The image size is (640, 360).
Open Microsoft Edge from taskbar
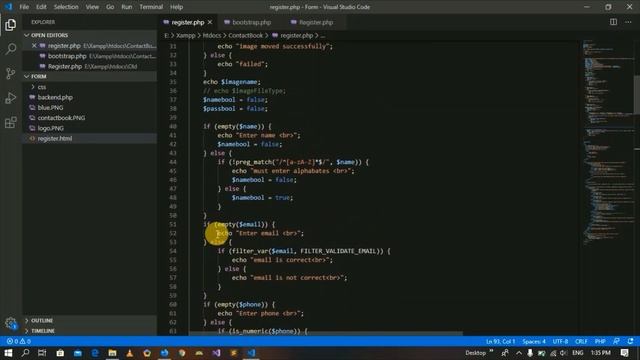coord(95,353)
